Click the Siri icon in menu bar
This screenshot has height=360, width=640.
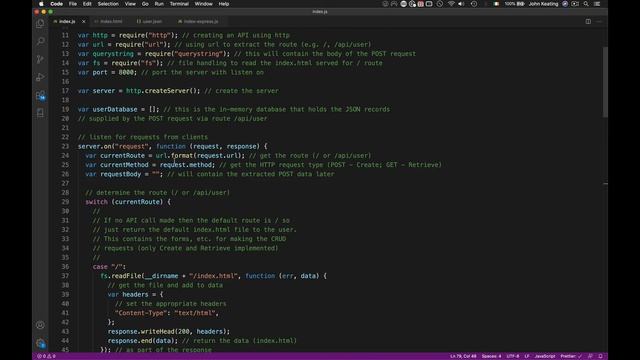click(x=565, y=4)
